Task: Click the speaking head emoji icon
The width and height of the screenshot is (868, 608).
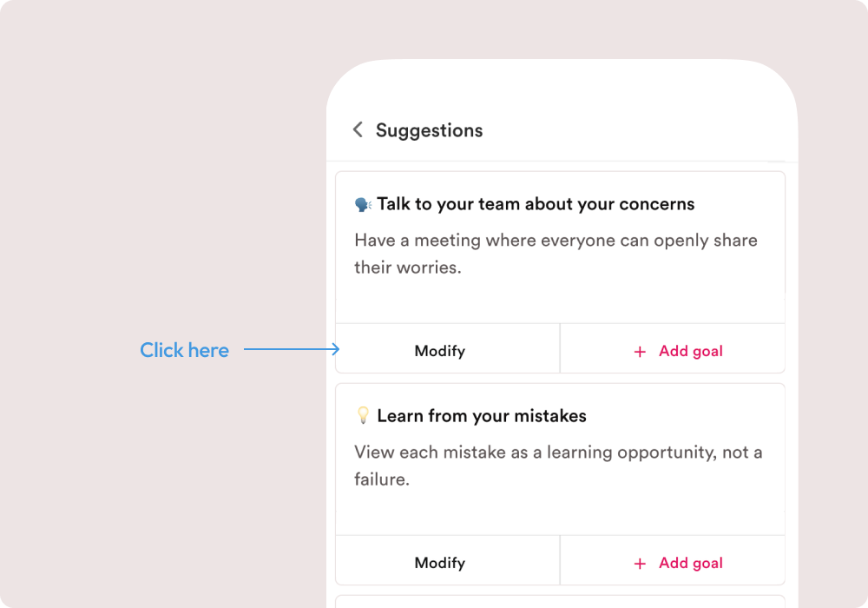Action: [363, 205]
